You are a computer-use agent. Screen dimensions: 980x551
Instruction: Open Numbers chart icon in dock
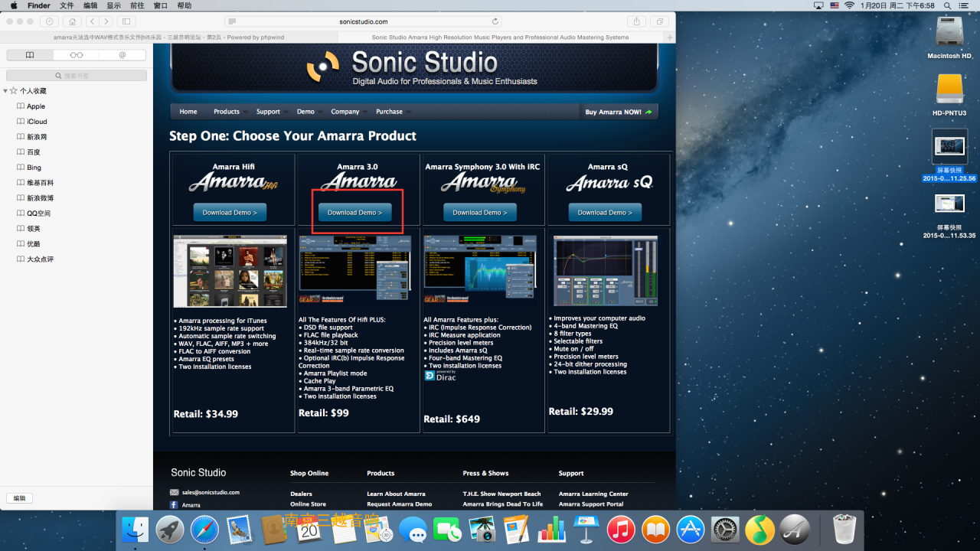(x=551, y=530)
